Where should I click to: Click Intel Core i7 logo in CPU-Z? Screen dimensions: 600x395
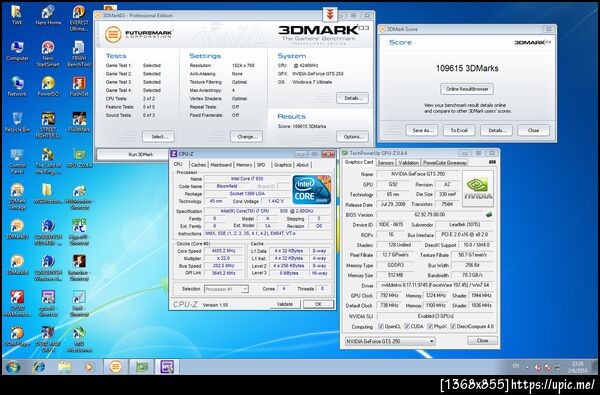click(x=311, y=190)
